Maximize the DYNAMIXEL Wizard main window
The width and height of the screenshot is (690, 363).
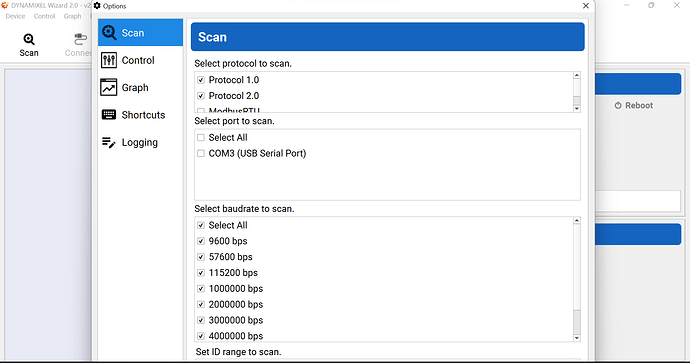click(651, 5)
